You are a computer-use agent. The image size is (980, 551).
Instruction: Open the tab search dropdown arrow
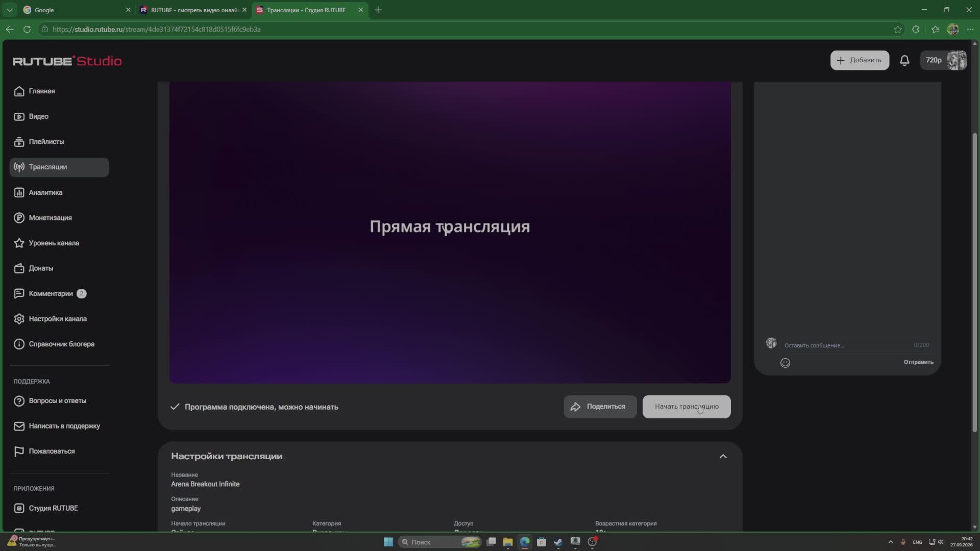(x=9, y=10)
